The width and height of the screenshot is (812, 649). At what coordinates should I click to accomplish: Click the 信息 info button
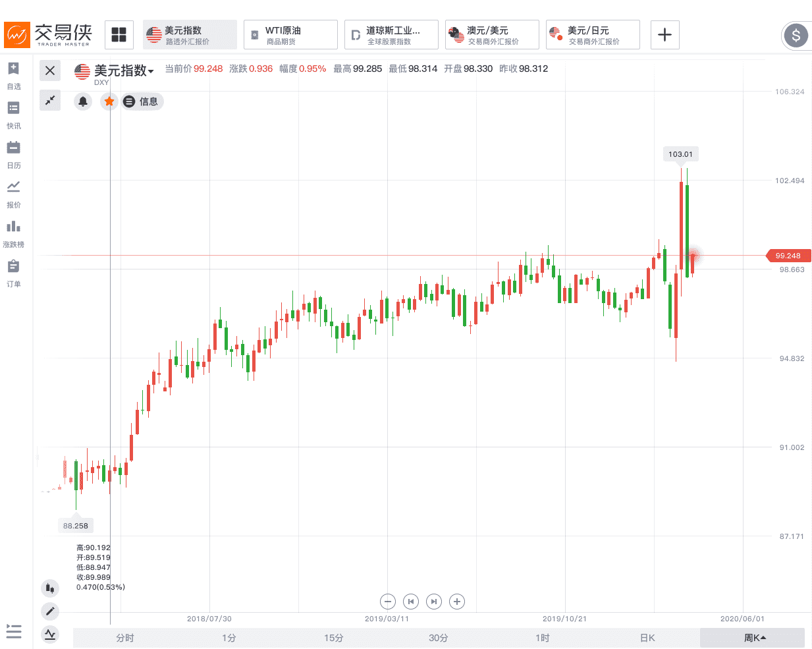coord(143,101)
